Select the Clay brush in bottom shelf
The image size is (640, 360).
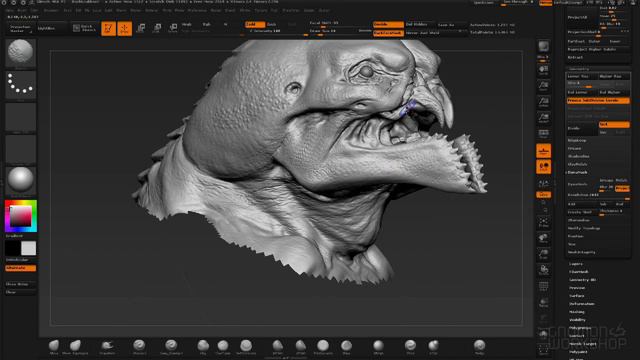[x=203, y=347]
